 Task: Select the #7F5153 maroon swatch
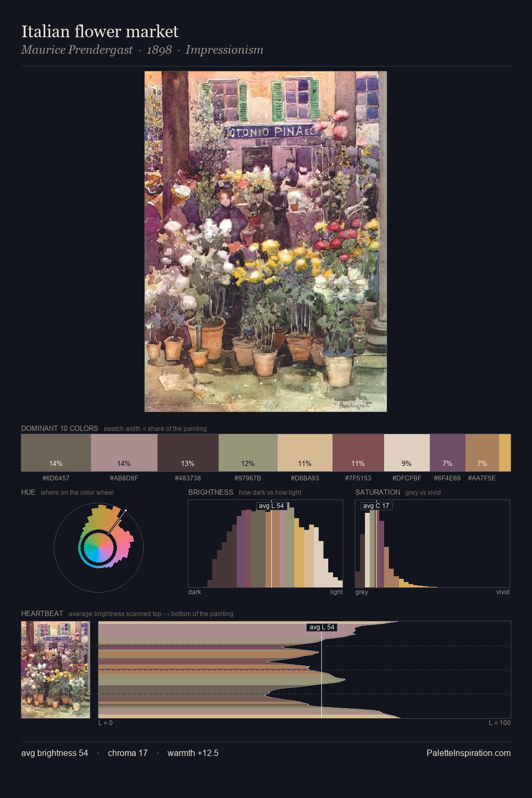click(x=358, y=453)
